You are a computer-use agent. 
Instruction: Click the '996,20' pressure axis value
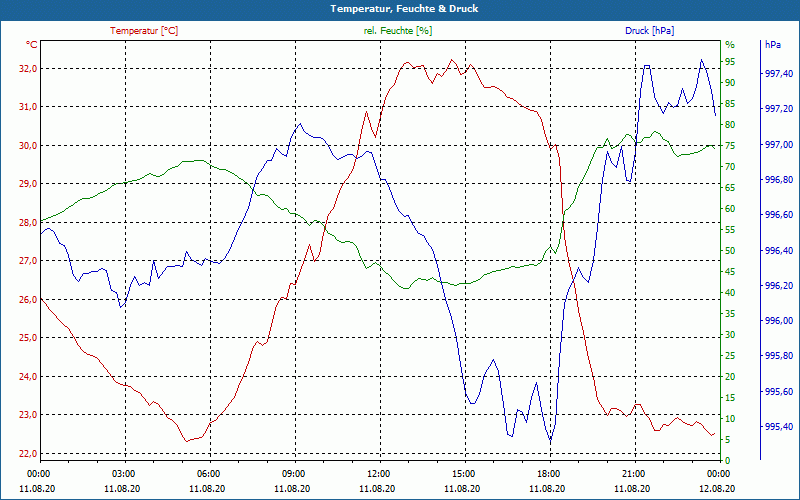779,286
